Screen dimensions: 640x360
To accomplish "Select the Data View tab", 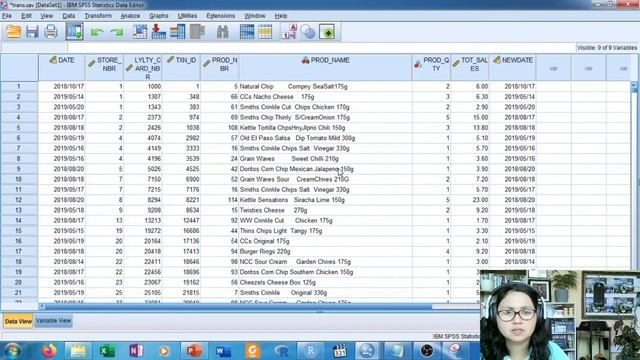I will click(18, 321).
